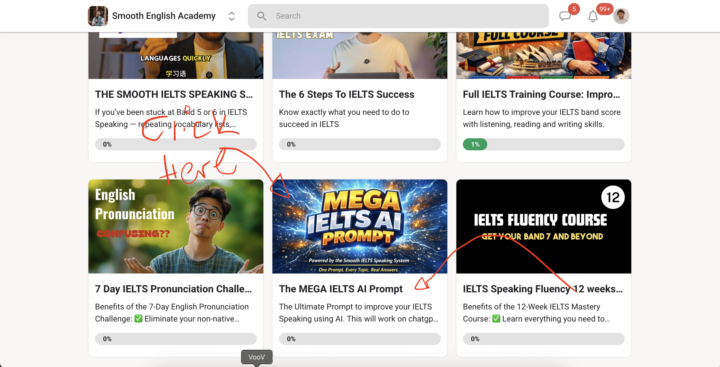The width and height of the screenshot is (720, 367).
Task: Click the Full Course Sydney thumbnail
Action: 544,56
